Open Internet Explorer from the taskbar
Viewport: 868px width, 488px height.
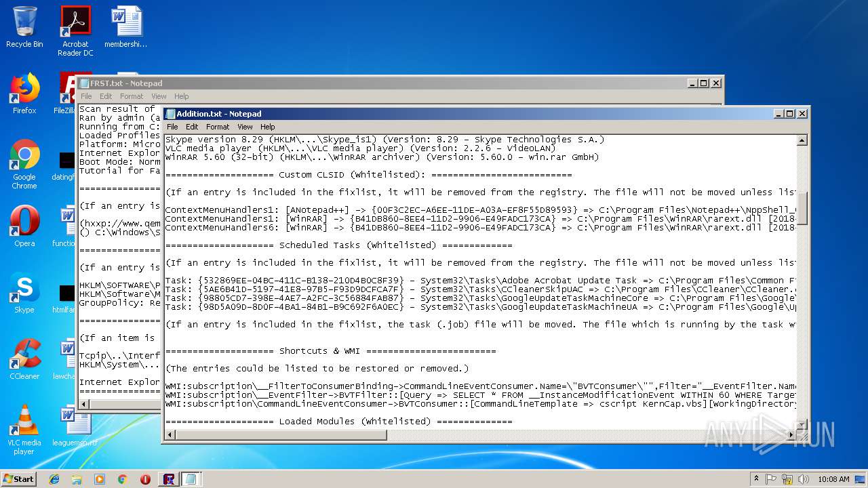click(54, 479)
